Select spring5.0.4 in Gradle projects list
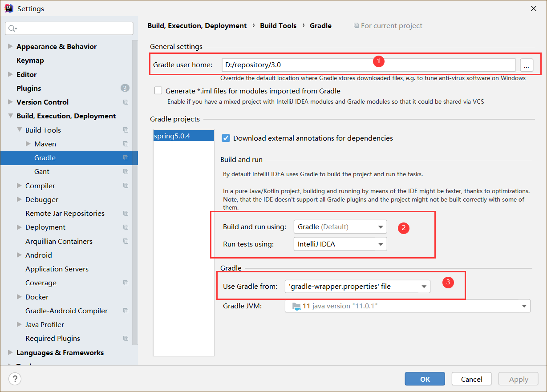Image resolution: width=547 pixels, height=392 pixels. tap(184, 136)
